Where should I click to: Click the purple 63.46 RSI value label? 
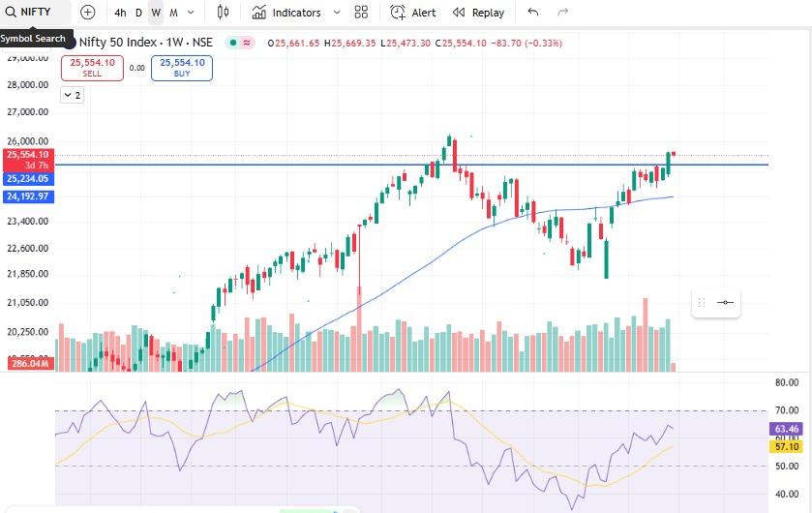coord(787,429)
